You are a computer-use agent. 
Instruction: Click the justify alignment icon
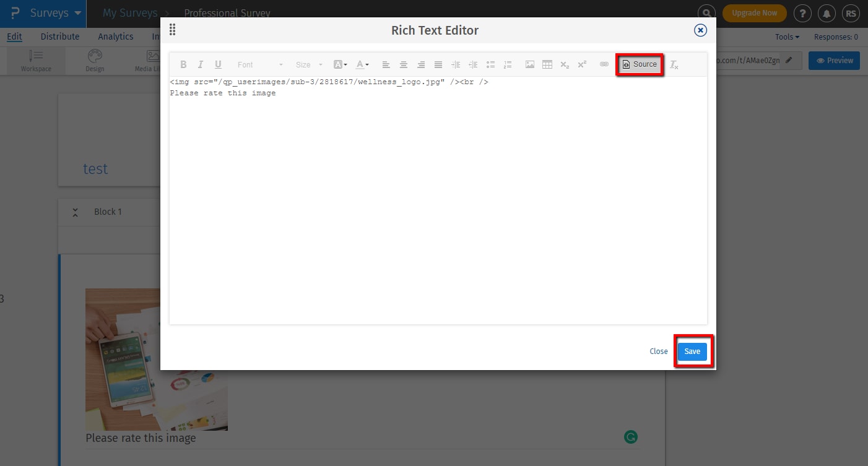click(x=438, y=64)
